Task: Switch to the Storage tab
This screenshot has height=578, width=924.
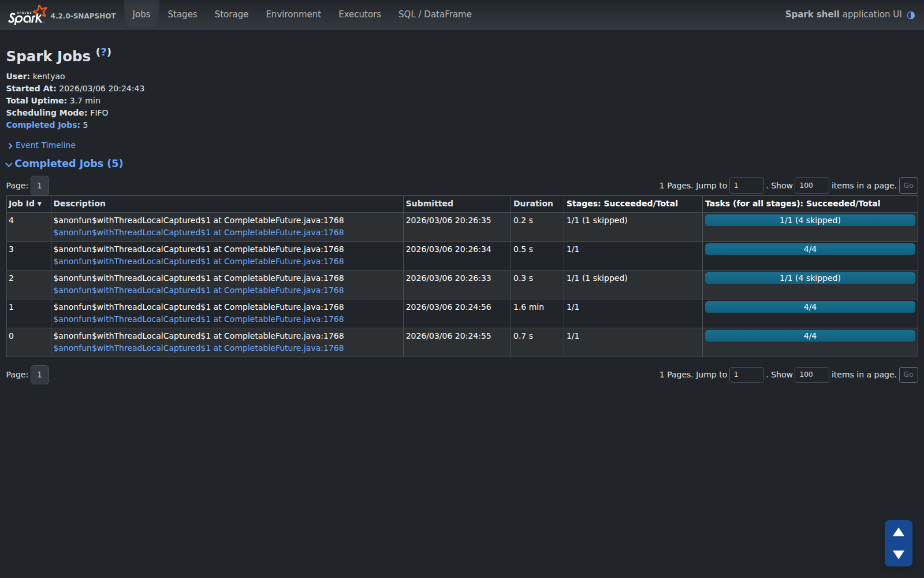Action: coord(232,14)
